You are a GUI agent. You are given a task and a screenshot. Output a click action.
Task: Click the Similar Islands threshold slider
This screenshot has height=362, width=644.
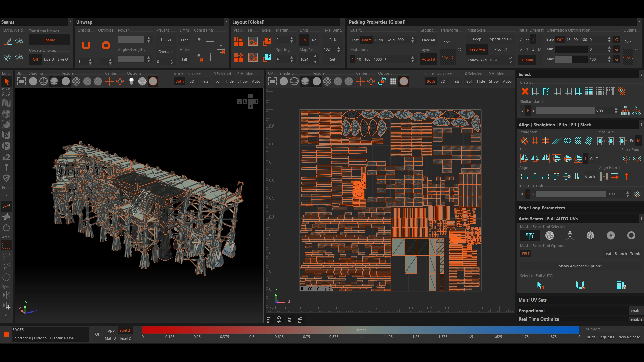coord(565,110)
